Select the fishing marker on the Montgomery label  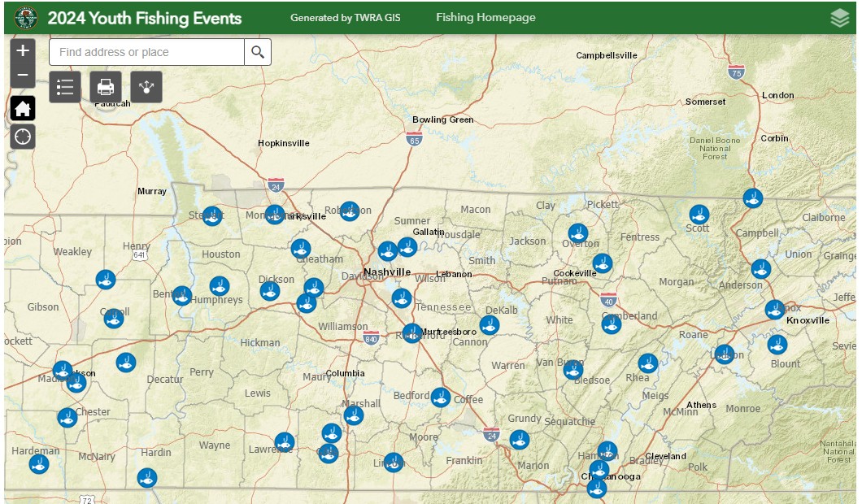click(x=275, y=215)
